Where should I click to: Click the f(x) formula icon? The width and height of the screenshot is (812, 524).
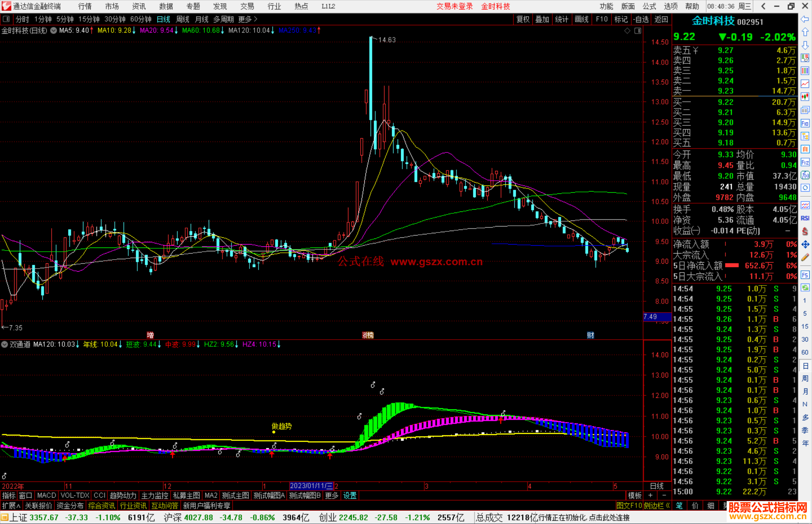coord(805,175)
